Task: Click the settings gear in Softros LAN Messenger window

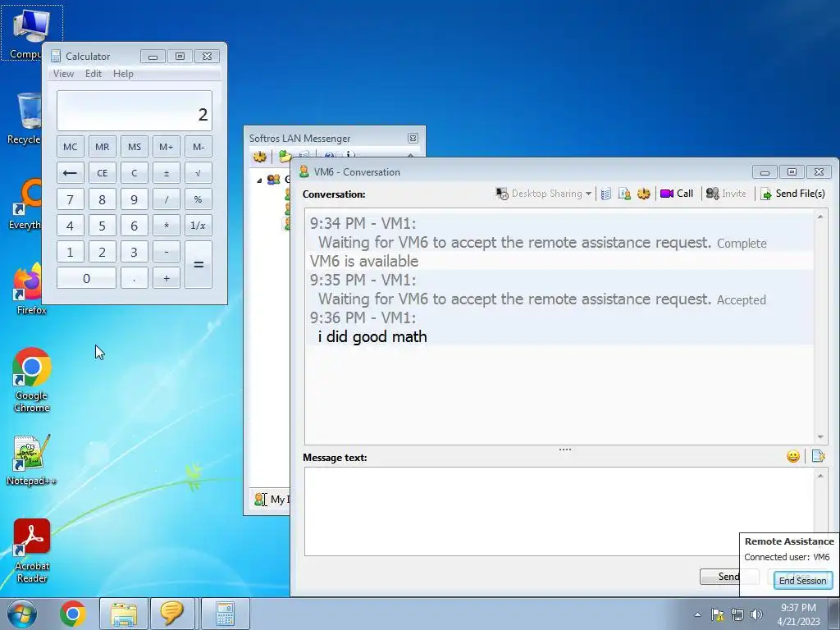Action: point(260,157)
